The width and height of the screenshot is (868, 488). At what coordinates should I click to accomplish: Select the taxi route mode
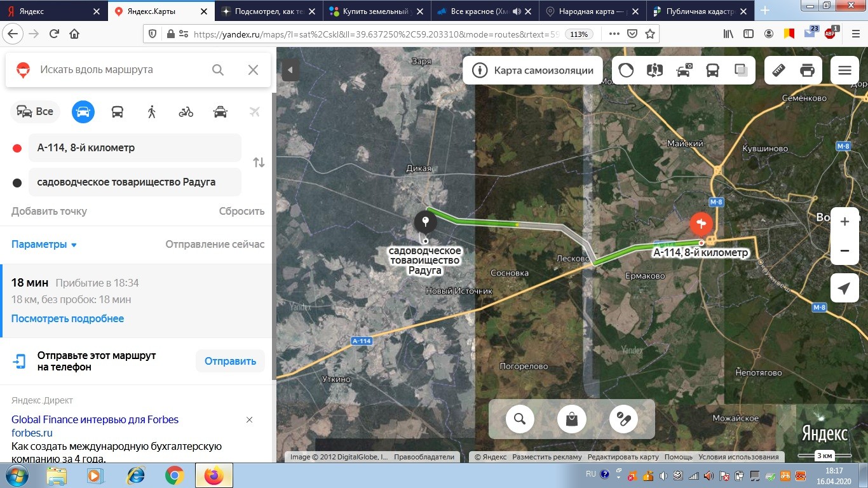click(220, 112)
